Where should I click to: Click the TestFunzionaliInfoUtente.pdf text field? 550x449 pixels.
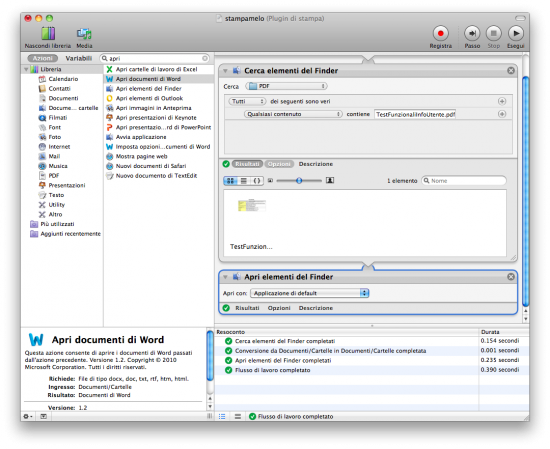coord(415,114)
